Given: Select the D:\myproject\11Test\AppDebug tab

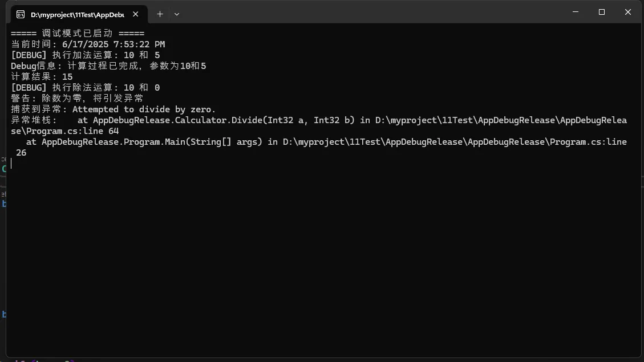Looking at the screenshot, I should tap(77, 14).
